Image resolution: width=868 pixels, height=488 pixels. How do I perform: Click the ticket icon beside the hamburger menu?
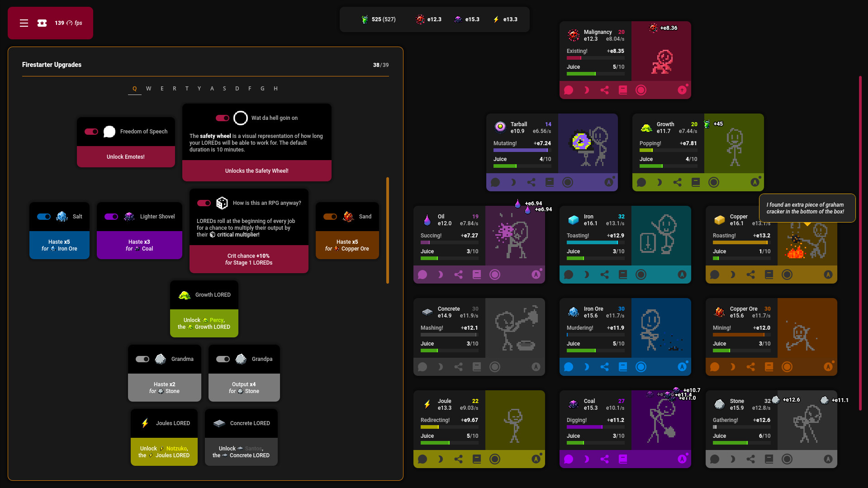(42, 23)
